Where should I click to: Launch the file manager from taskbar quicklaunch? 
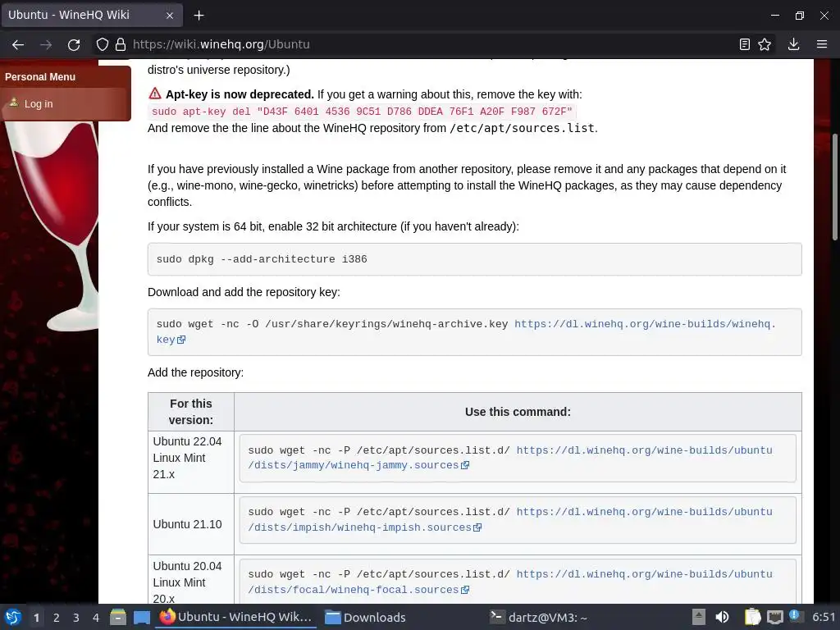[118, 617]
